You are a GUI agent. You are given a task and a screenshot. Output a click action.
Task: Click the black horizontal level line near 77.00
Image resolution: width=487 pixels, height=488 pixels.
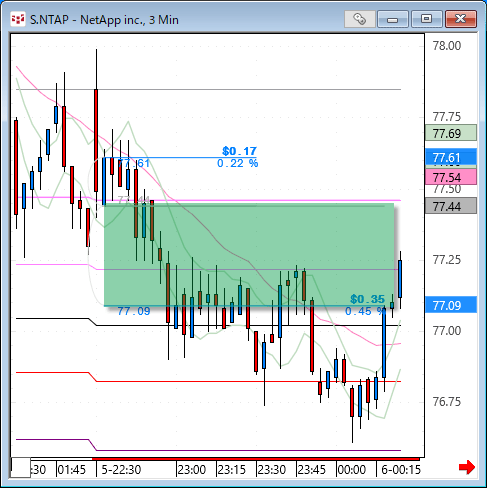point(248,325)
